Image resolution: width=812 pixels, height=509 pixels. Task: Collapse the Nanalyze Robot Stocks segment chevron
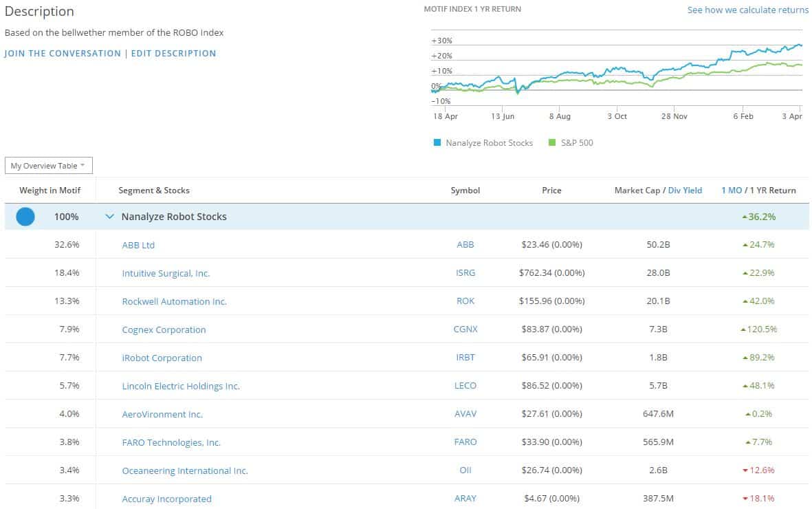pyautogui.click(x=109, y=217)
